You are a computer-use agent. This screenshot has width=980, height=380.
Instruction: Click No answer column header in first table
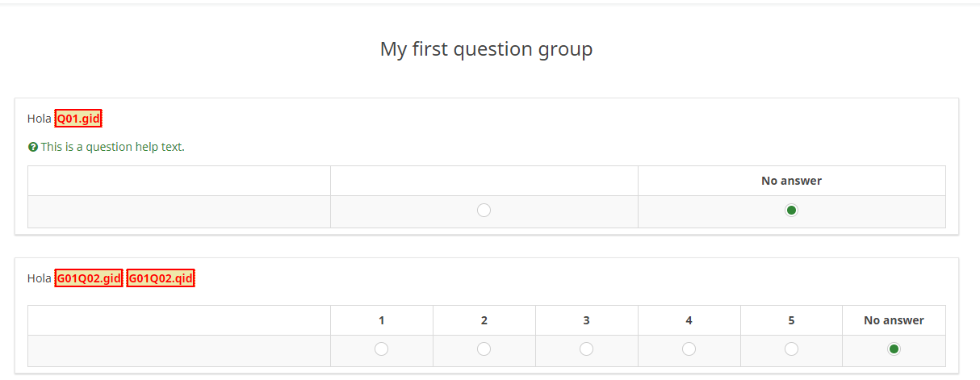pos(791,181)
